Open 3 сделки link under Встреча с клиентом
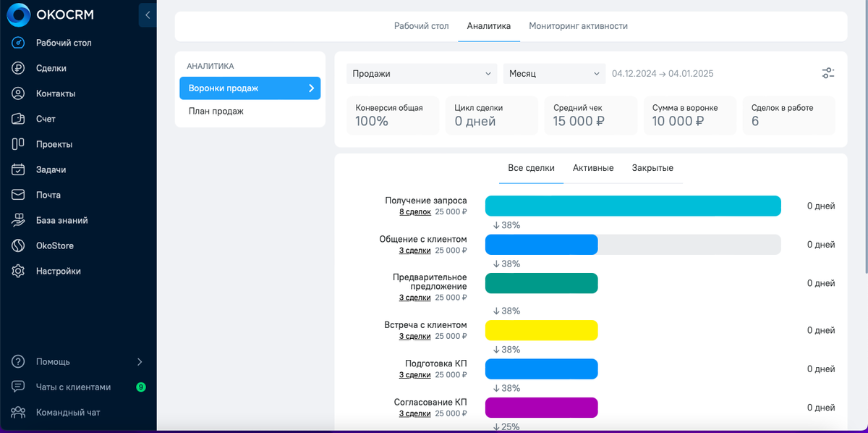This screenshot has height=433, width=868. point(415,336)
